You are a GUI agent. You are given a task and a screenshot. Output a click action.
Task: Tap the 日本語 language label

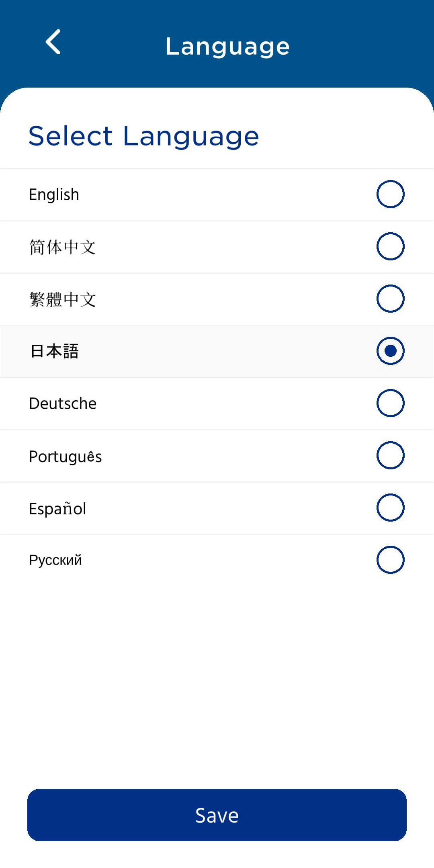click(x=55, y=351)
